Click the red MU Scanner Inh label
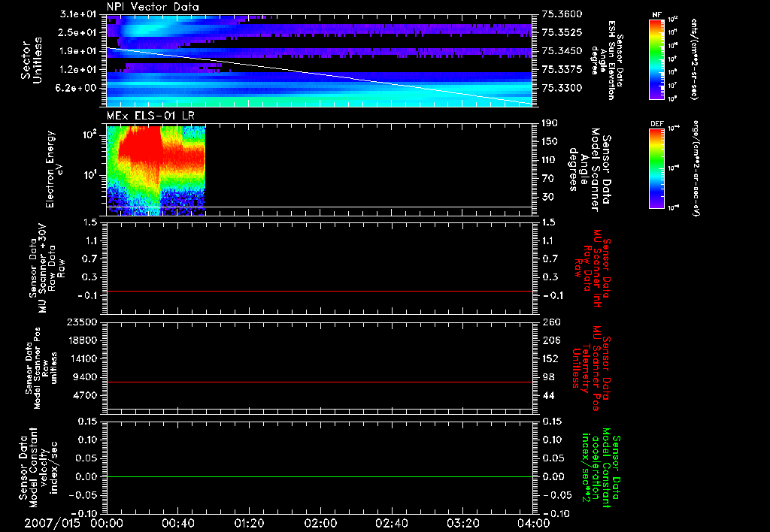This screenshot has height=532, width=770. click(592, 268)
